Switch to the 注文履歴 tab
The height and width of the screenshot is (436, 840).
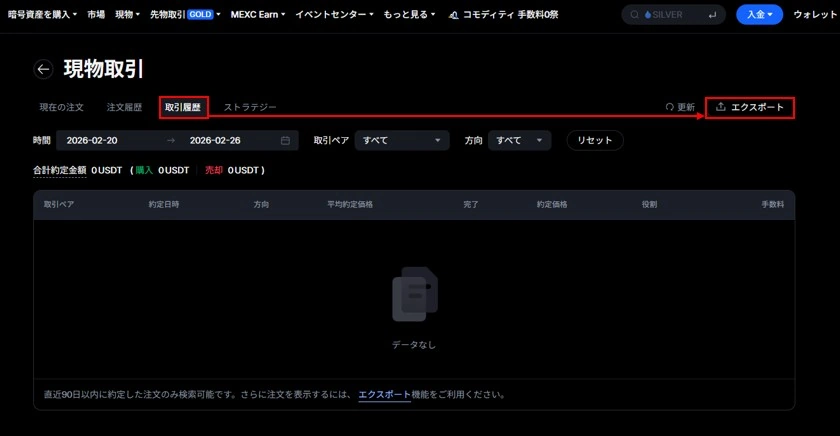[x=124, y=107]
